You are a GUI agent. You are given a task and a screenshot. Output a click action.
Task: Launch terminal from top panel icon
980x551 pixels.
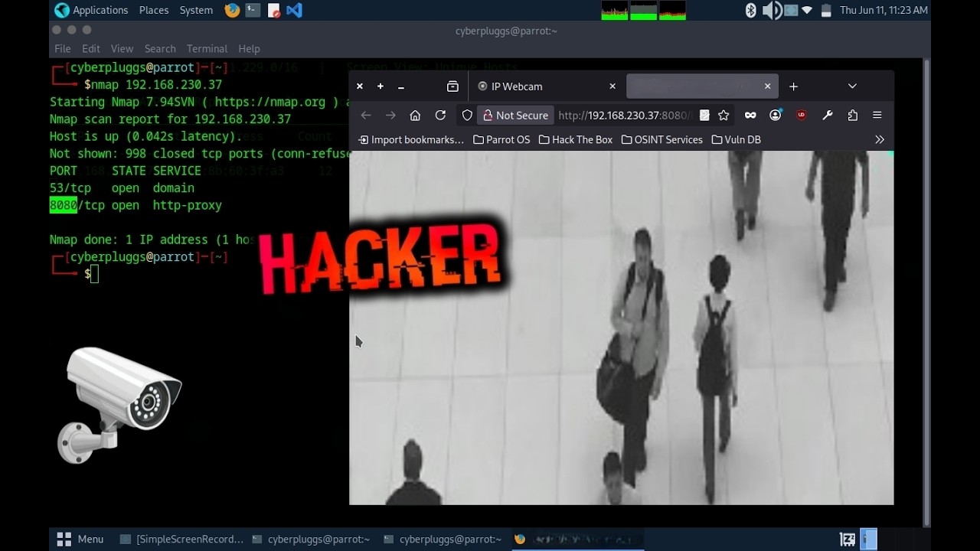(253, 10)
